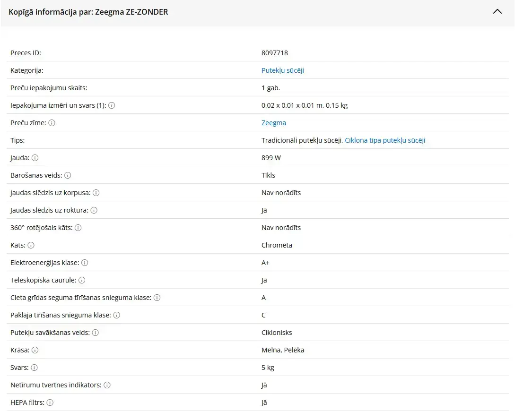
Task: Click the Preces ID label
Action: [x=26, y=53]
